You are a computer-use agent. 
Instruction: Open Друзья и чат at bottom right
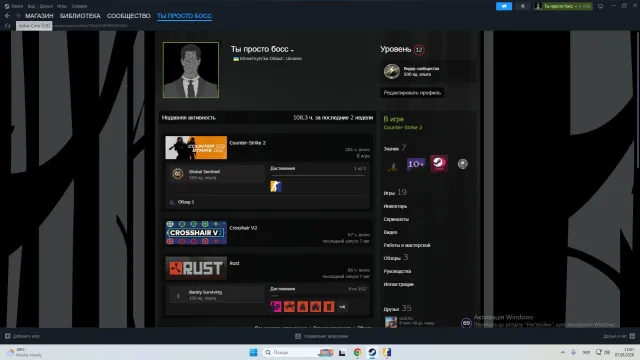point(619,336)
